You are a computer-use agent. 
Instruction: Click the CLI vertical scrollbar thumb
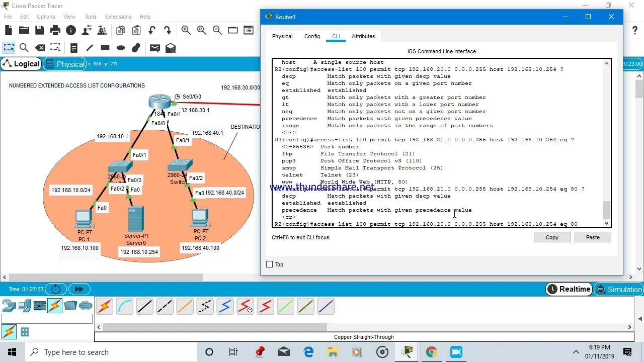[606, 209]
